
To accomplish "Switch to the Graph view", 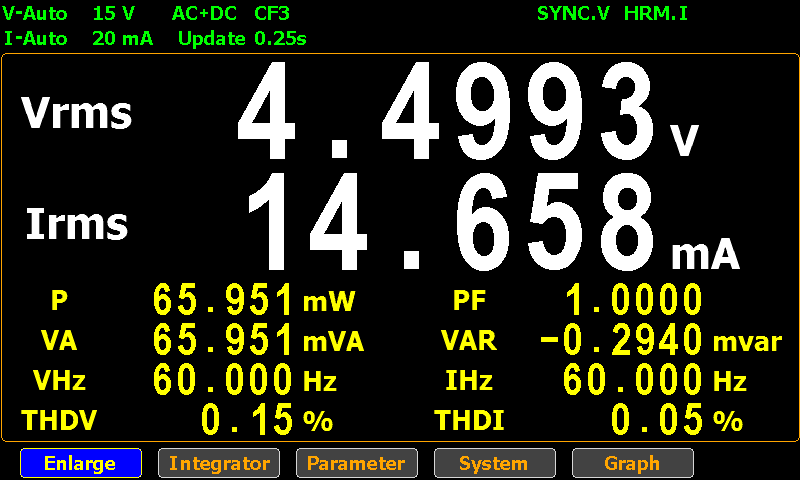I will [632, 463].
